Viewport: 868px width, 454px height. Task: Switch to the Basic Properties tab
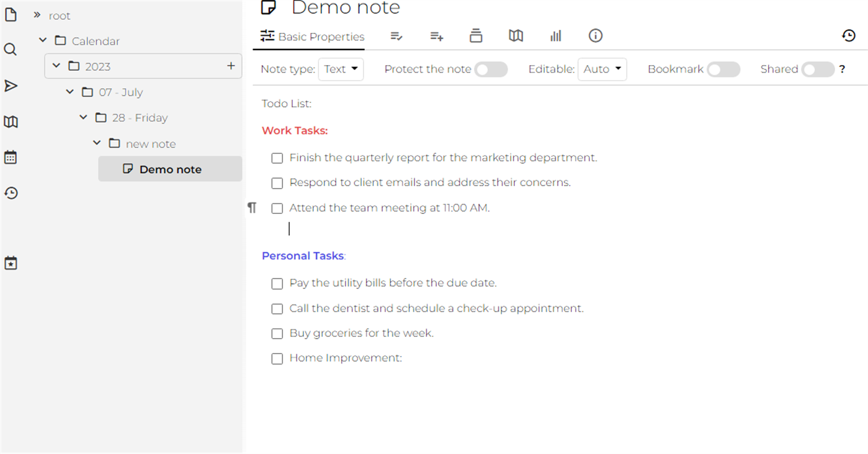click(x=310, y=36)
